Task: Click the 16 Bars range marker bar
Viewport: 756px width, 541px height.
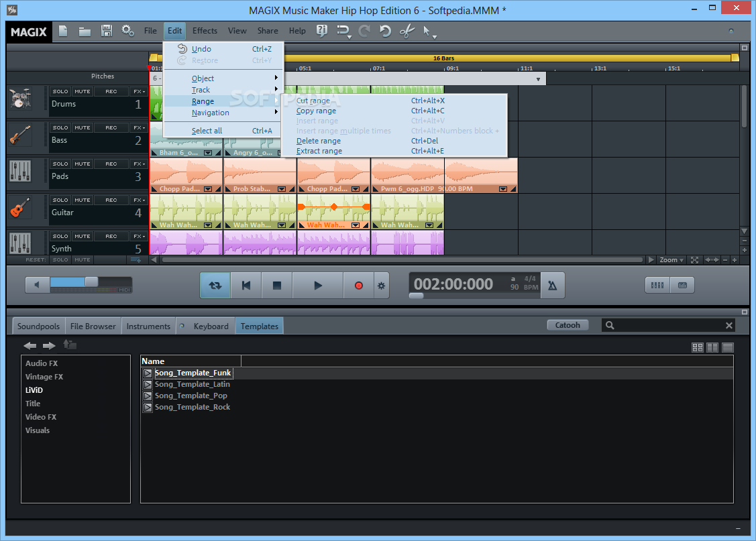Action: point(443,58)
